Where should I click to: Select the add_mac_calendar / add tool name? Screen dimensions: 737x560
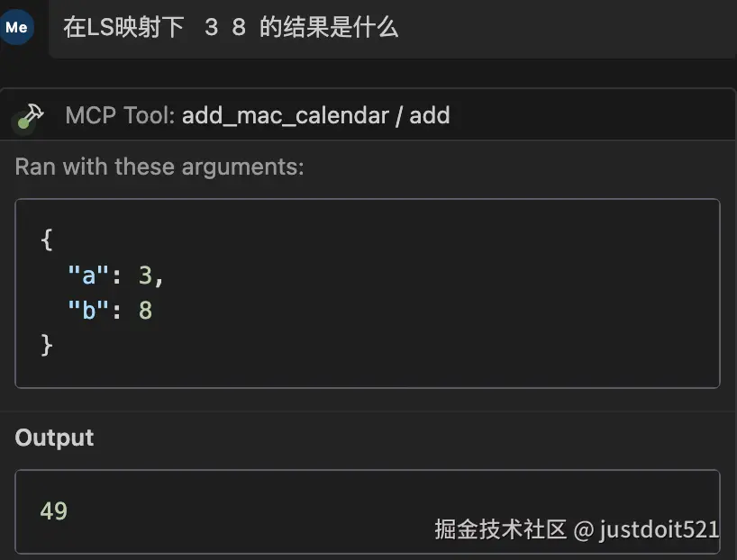[315, 115]
